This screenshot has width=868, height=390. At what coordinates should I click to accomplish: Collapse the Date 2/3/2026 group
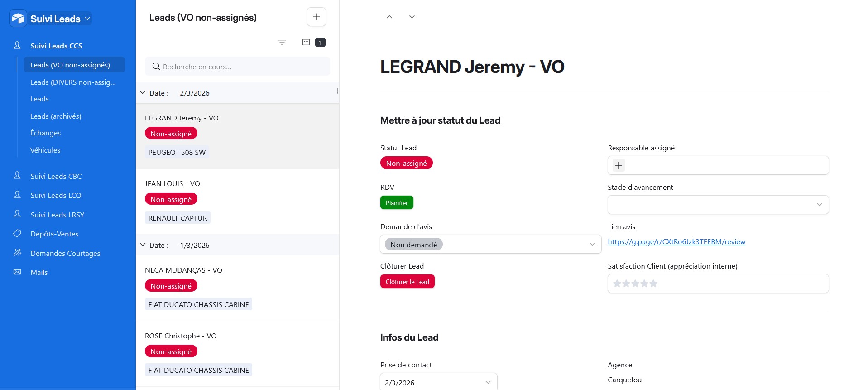(x=143, y=93)
